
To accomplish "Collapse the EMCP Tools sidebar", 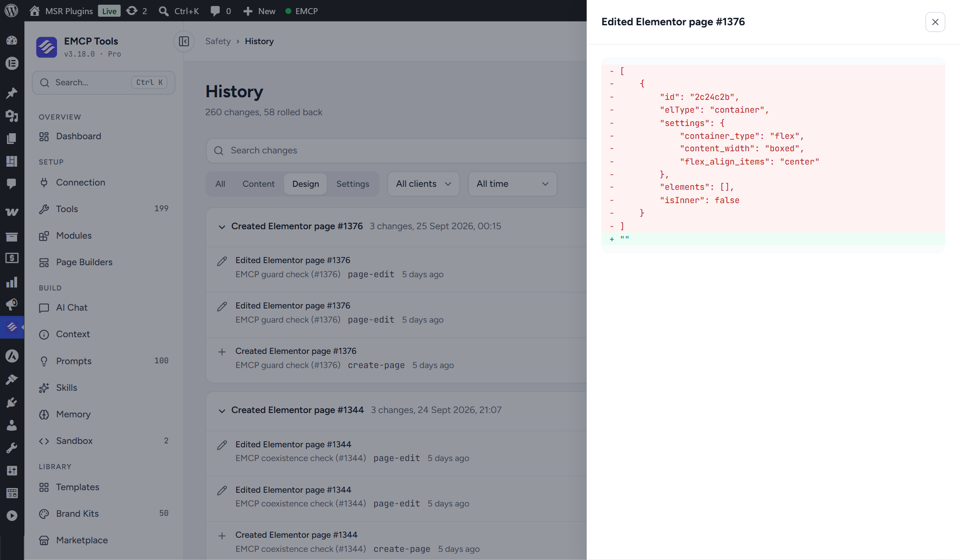I will [184, 41].
